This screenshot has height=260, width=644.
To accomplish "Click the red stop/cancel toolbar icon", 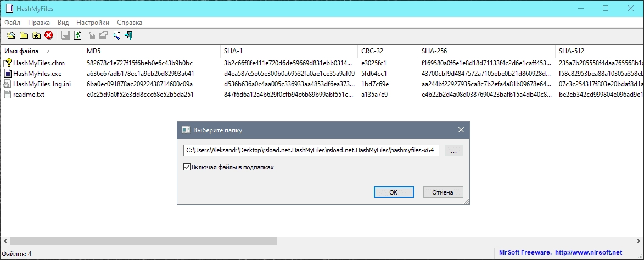I will (49, 35).
